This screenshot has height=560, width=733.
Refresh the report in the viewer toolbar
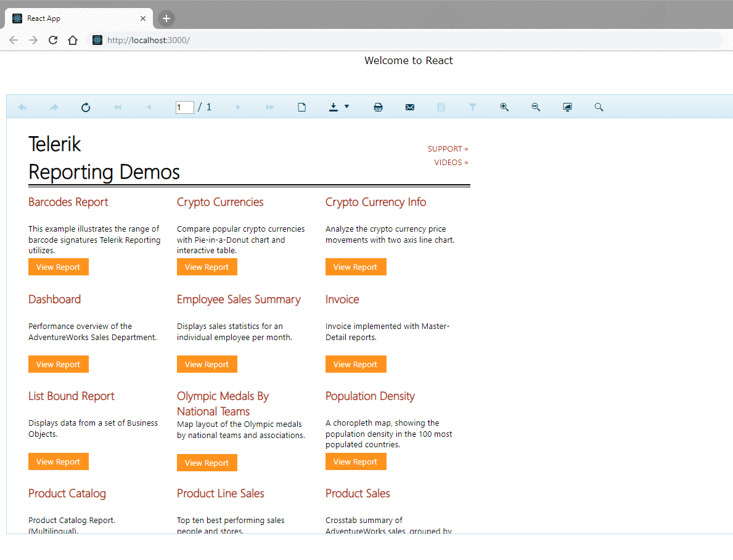pyautogui.click(x=86, y=107)
